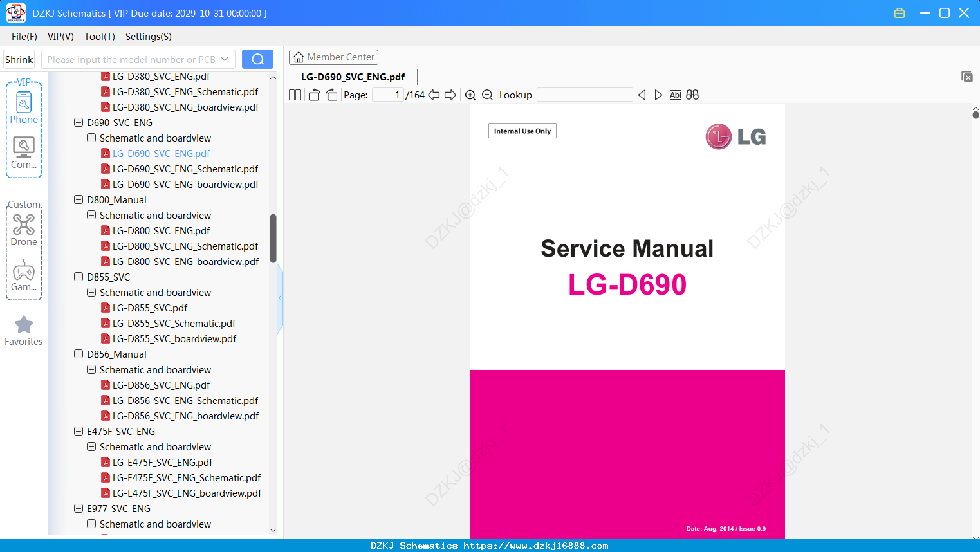Click the dzkj16888.com link in status bar

[x=535, y=546]
